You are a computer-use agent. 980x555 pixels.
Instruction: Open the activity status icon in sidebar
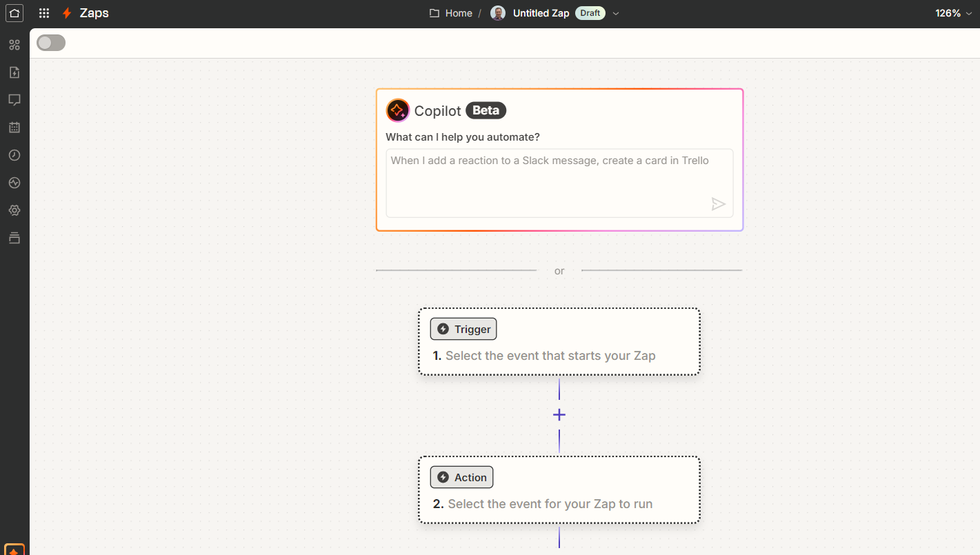point(14,183)
